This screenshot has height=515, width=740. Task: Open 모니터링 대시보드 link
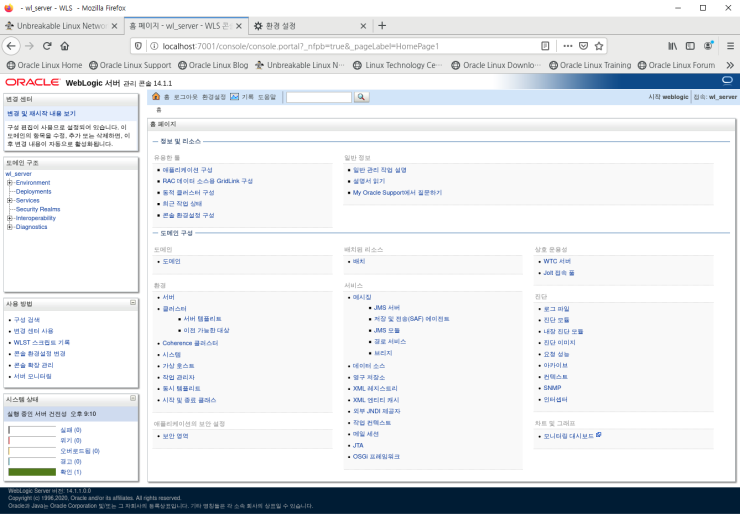(x=568, y=436)
